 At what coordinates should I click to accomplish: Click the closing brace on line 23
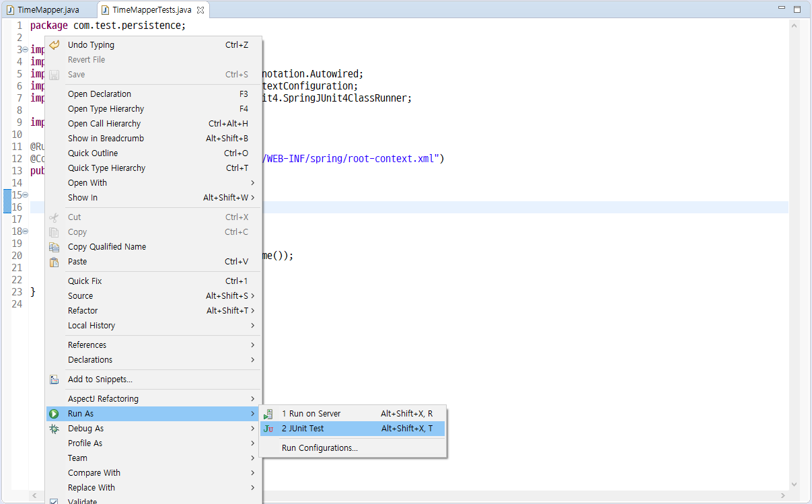tap(33, 292)
